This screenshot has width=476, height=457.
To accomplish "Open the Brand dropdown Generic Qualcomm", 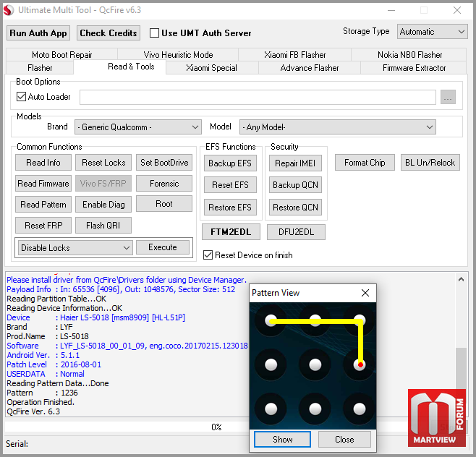I will click(x=138, y=127).
